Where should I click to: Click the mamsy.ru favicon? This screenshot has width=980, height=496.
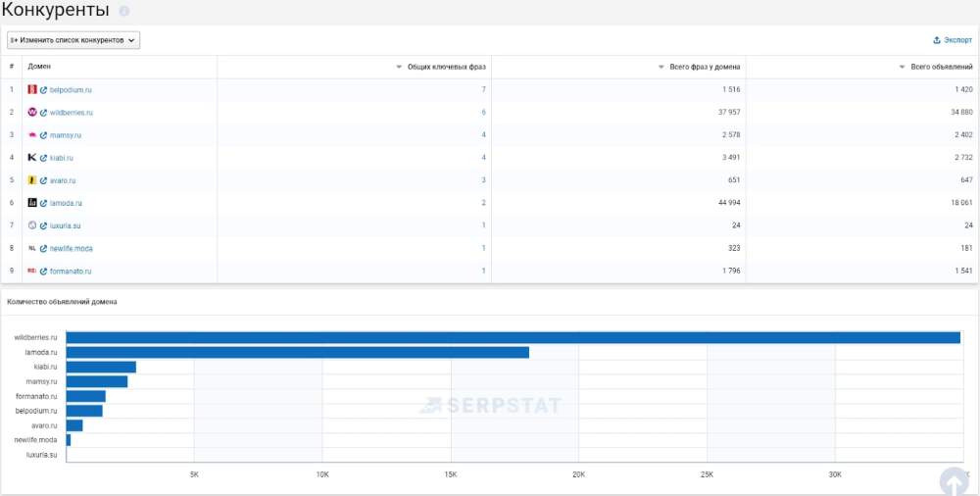point(32,135)
